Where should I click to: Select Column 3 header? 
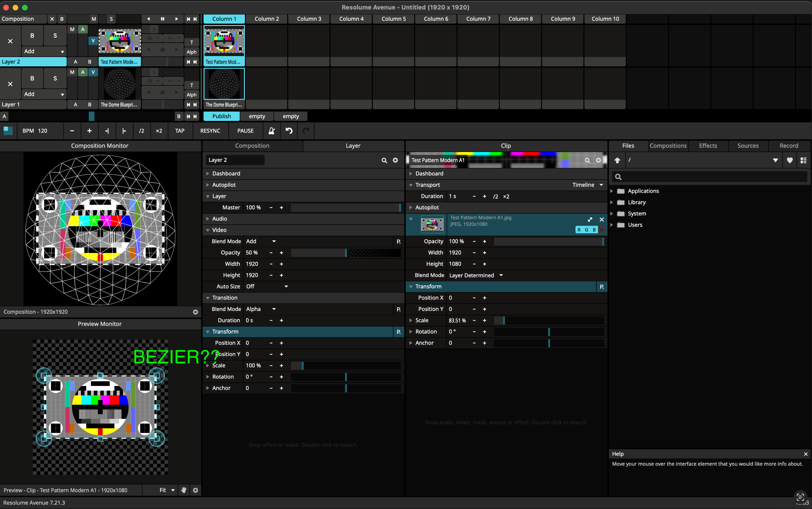click(309, 19)
